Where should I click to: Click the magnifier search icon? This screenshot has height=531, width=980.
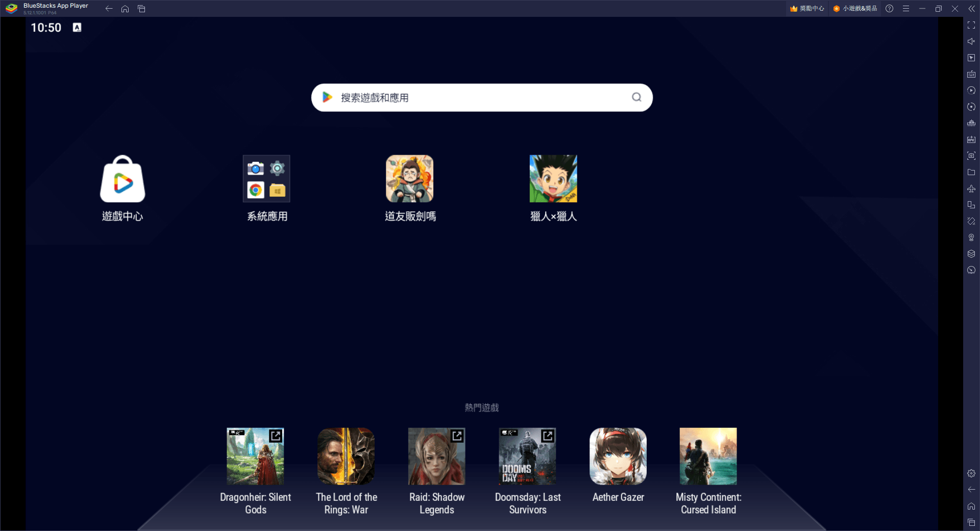[636, 97]
